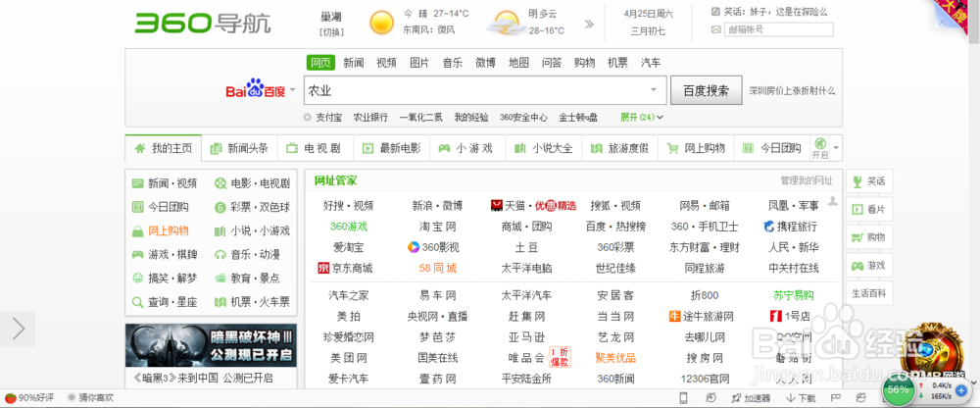Click 管理我的网址 link
The image size is (980, 408).
click(807, 180)
